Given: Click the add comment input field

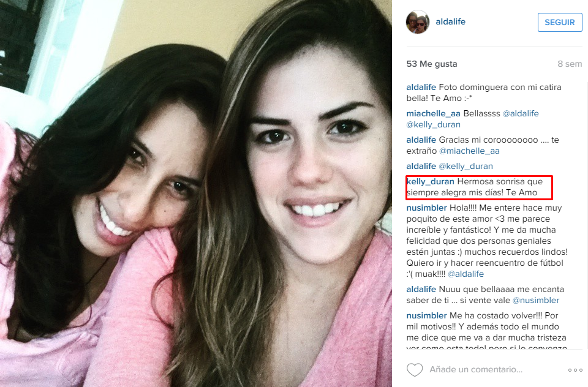Looking at the screenshot, I should [x=476, y=370].
